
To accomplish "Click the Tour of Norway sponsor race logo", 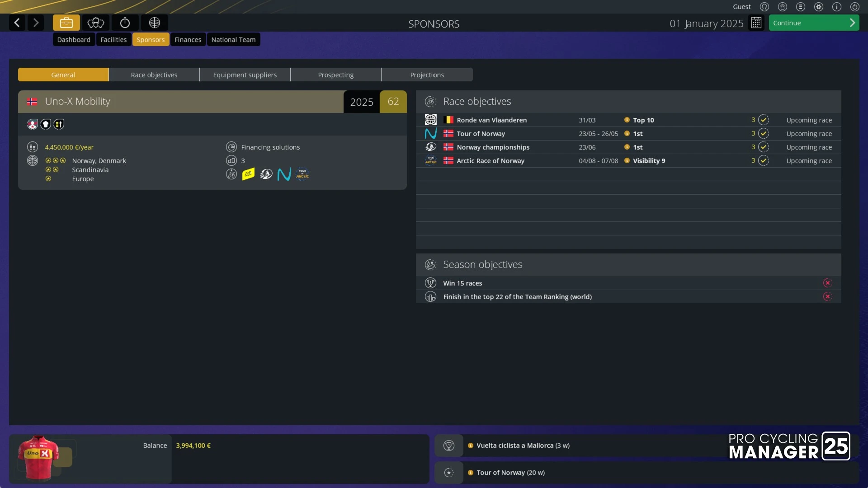I will click(x=284, y=174).
